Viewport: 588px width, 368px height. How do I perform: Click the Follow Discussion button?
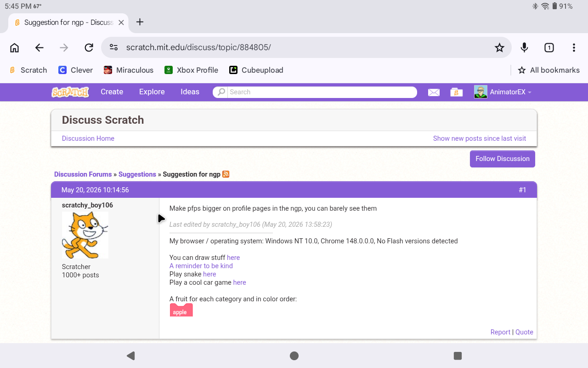pyautogui.click(x=503, y=159)
